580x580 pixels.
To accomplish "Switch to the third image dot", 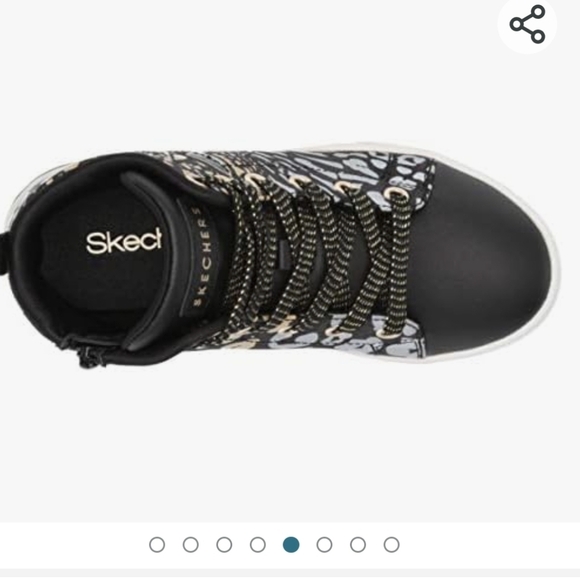I will (x=224, y=544).
